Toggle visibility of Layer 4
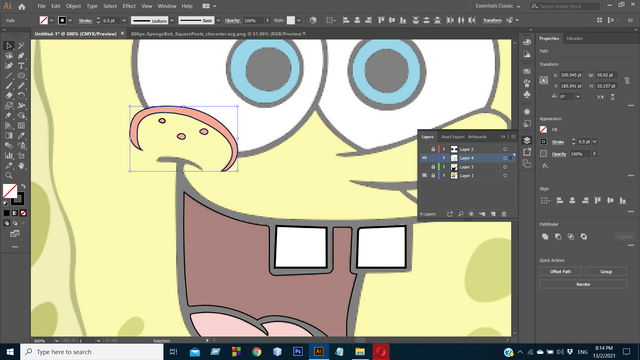 [424, 158]
